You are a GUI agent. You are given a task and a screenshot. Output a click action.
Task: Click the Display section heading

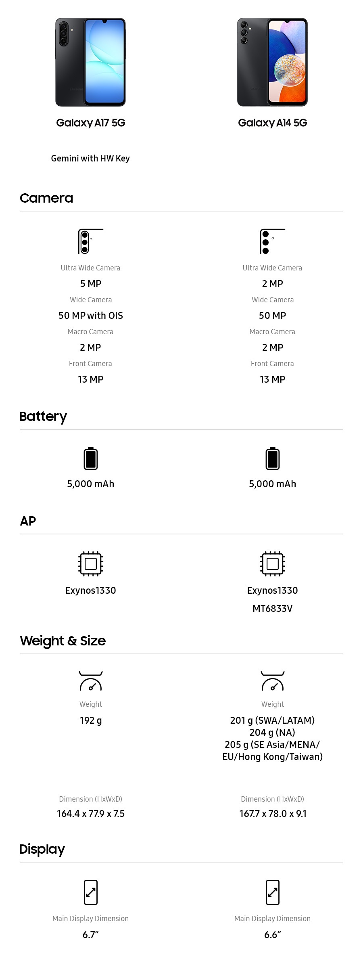point(42,849)
